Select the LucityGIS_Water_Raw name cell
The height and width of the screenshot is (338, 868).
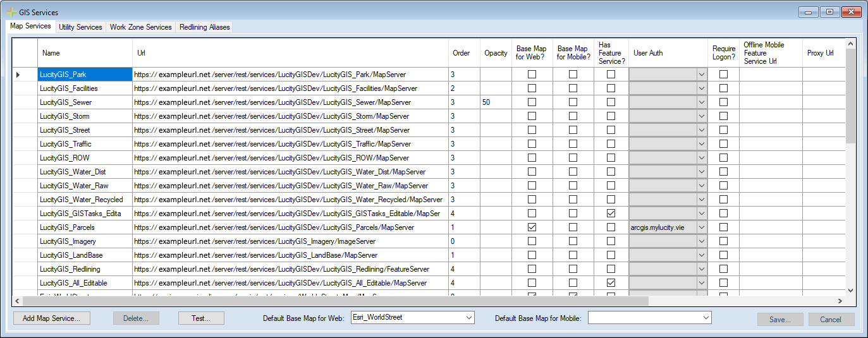85,186
